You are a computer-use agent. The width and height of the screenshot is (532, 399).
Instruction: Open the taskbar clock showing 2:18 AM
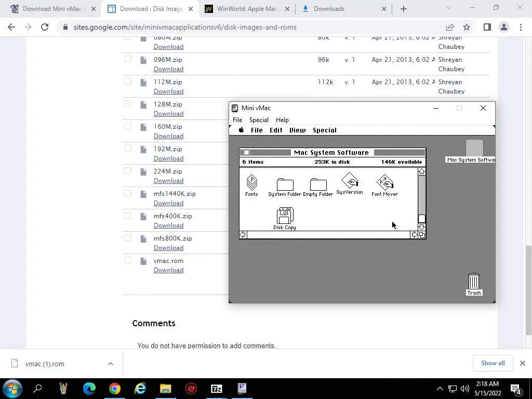487,389
